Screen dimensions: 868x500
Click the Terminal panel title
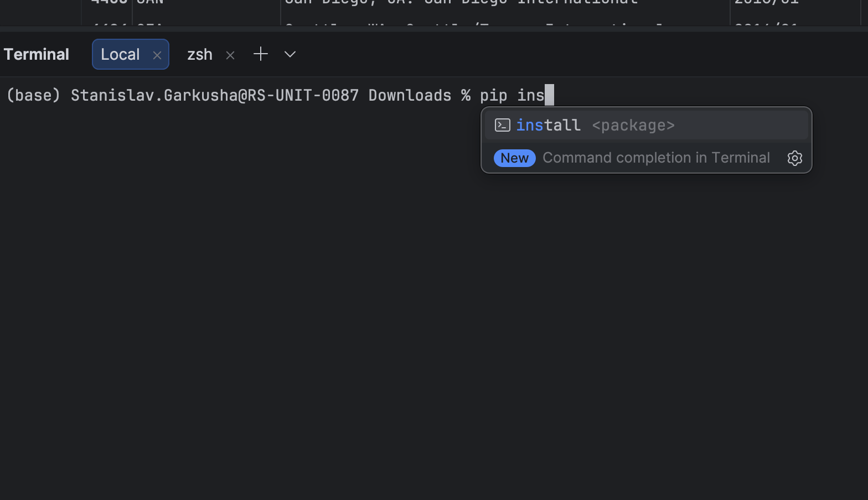point(37,54)
